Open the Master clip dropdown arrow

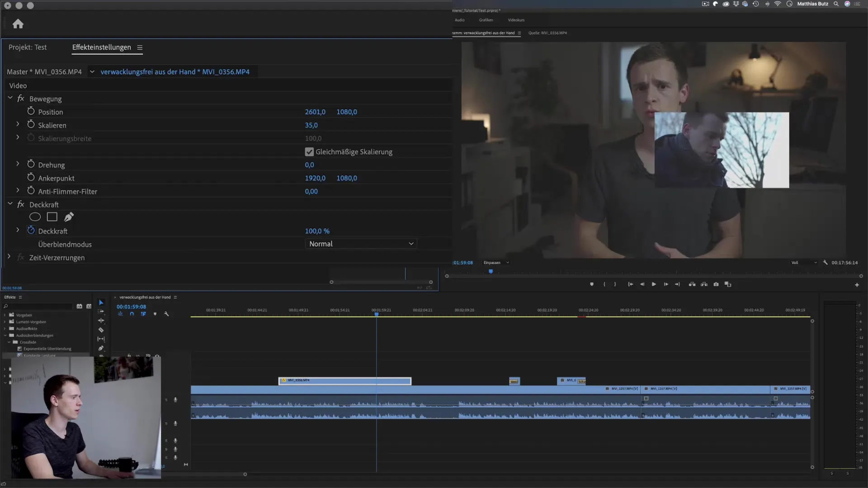pyautogui.click(x=92, y=72)
